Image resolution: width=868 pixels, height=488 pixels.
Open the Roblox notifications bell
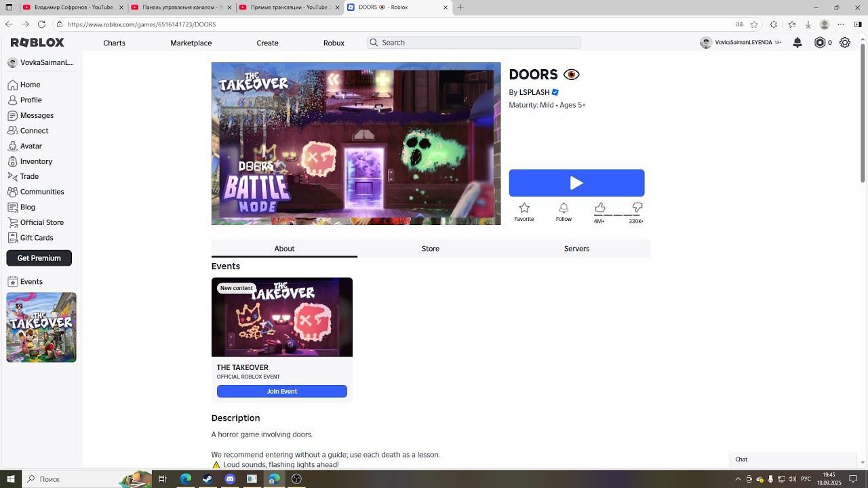(x=797, y=43)
